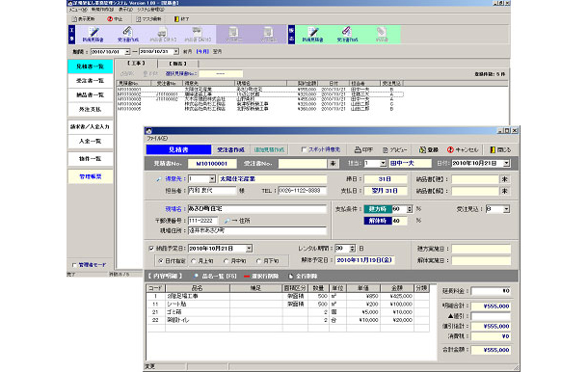Click the 表示更新 refresh icon in main toolbar
588x372 pixels.
point(74,18)
